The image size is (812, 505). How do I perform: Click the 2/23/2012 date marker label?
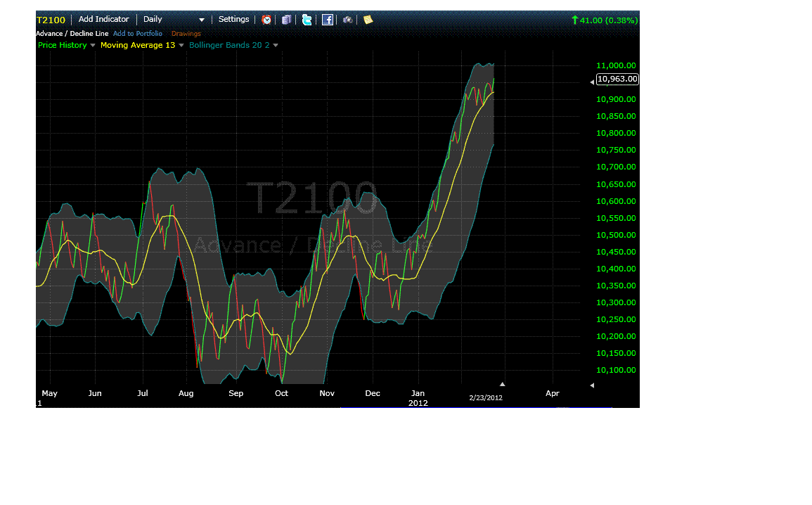[486, 398]
